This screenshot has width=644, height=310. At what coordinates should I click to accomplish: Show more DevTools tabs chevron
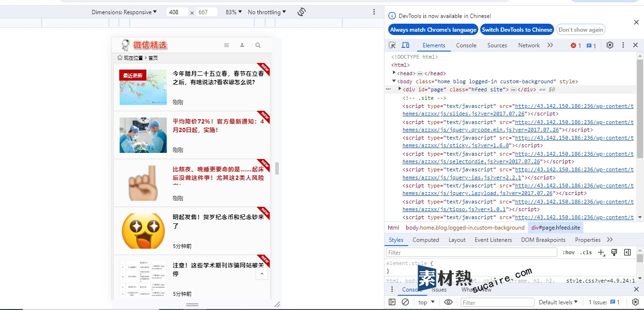tap(550, 45)
